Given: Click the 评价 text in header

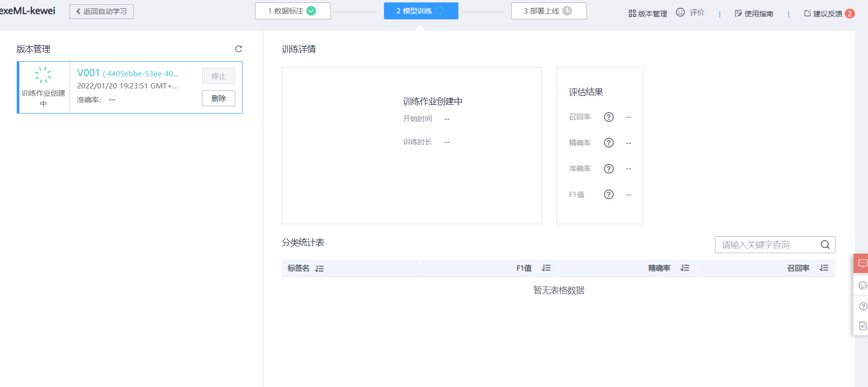Looking at the screenshot, I should [x=697, y=12].
